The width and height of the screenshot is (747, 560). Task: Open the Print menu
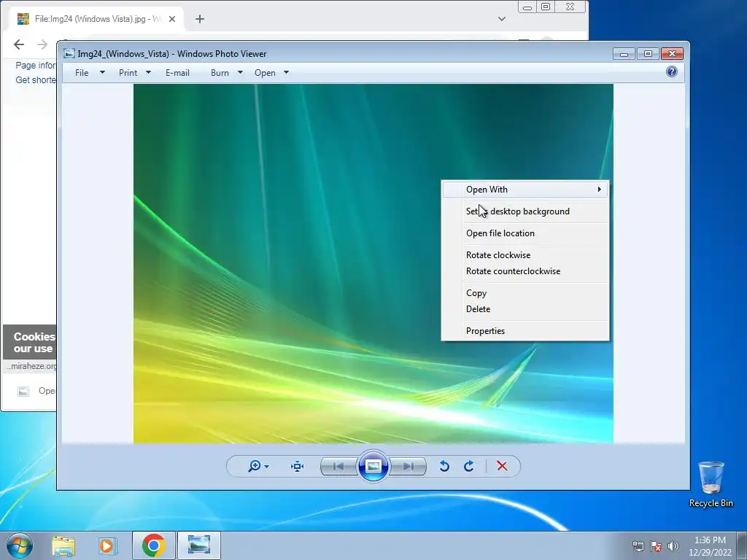click(128, 73)
